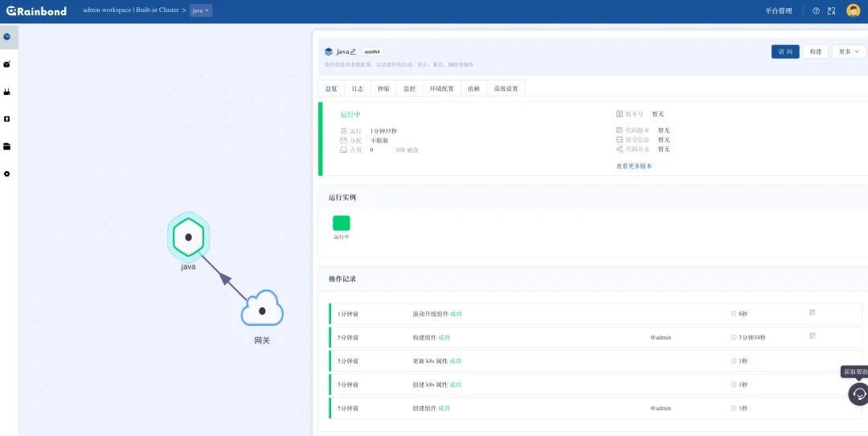The height and width of the screenshot is (436, 868).
Task: Switch to the 总览 tab
Action: point(331,88)
